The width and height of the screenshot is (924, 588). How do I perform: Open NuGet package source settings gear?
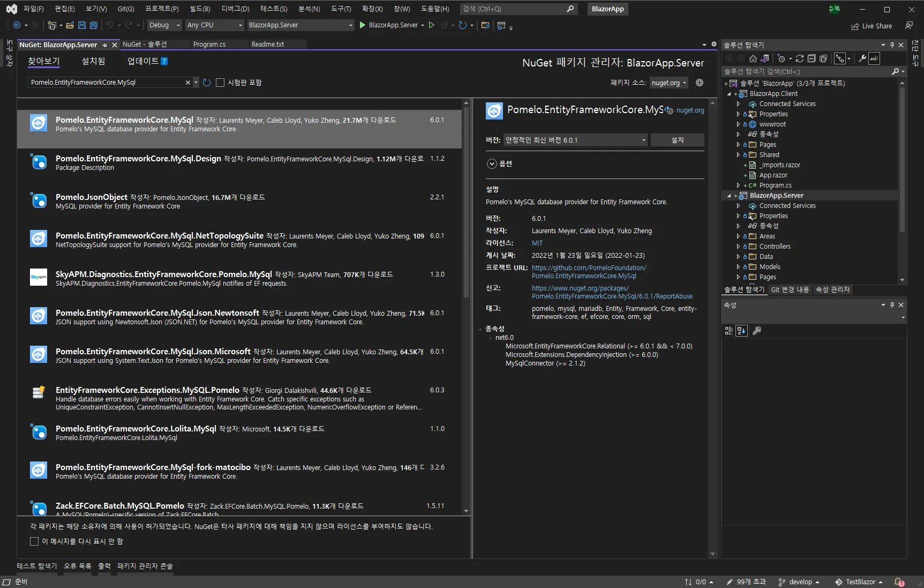click(x=699, y=83)
